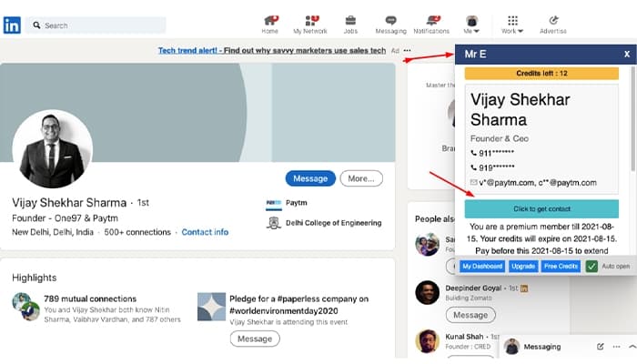Viewport: 637px width, 364px height.
Task: Open Vijay's Contact info link
Action: [205, 232]
